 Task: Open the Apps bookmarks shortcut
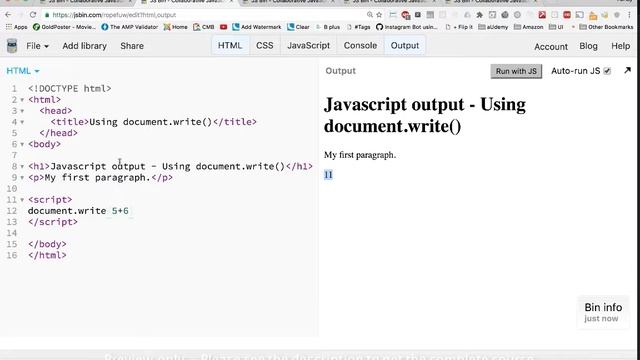[16, 27]
